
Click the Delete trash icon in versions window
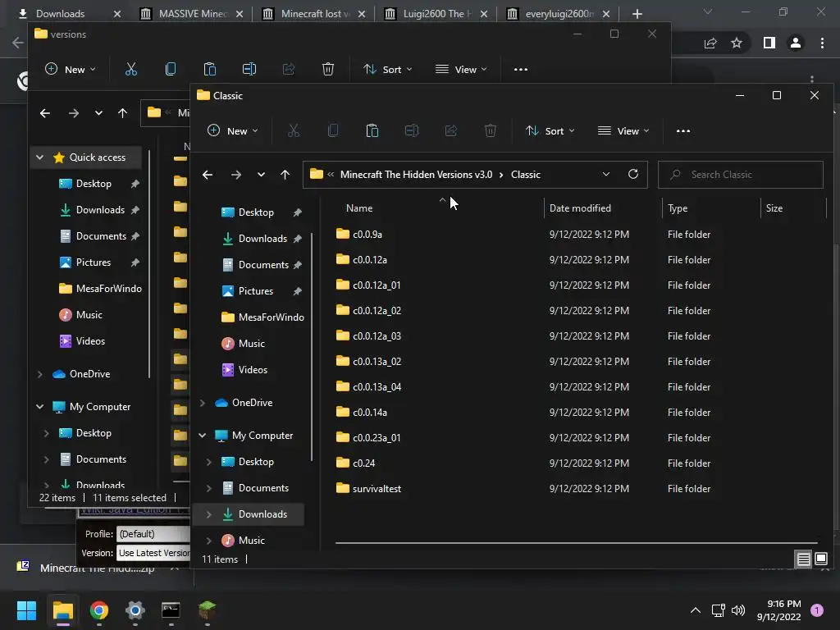[328, 69]
